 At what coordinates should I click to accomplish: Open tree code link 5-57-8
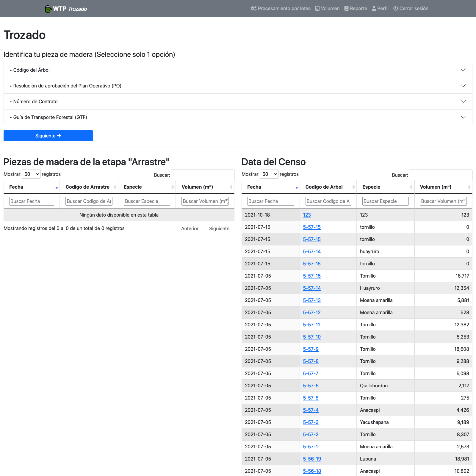[311, 361]
